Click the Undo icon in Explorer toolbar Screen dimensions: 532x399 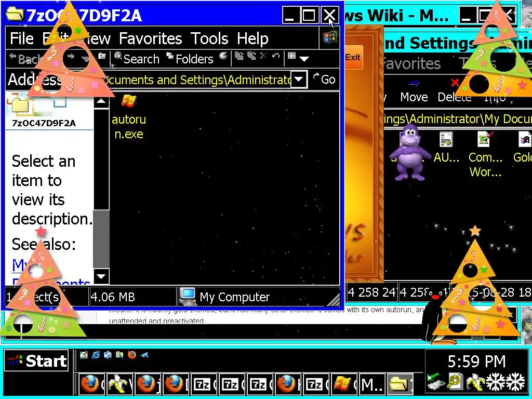(276, 56)
